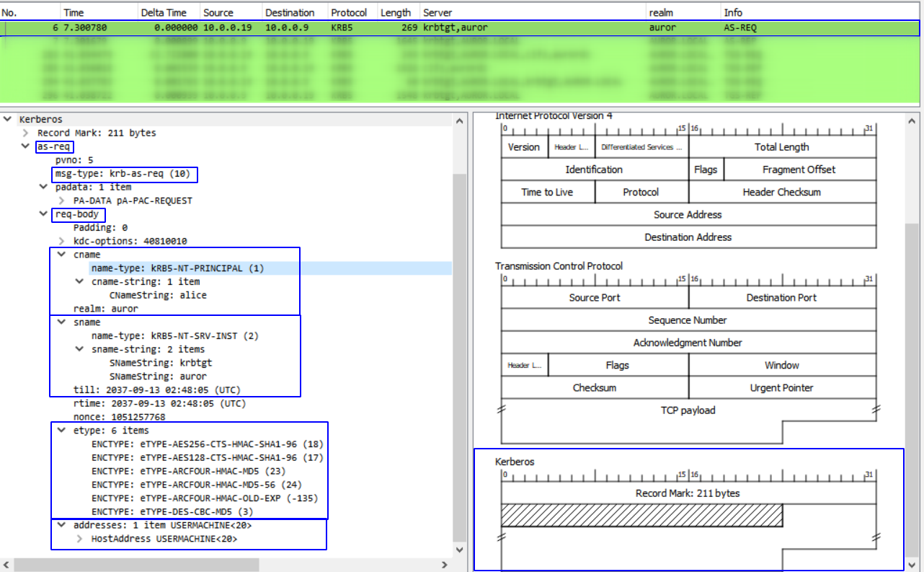924x572 pixels.
Task: Select ENCTYPE eTYPE-AES128-CTS-HMAC-SHA1-96 (17)
Action: pyautogui.click(x=208, y=457)
